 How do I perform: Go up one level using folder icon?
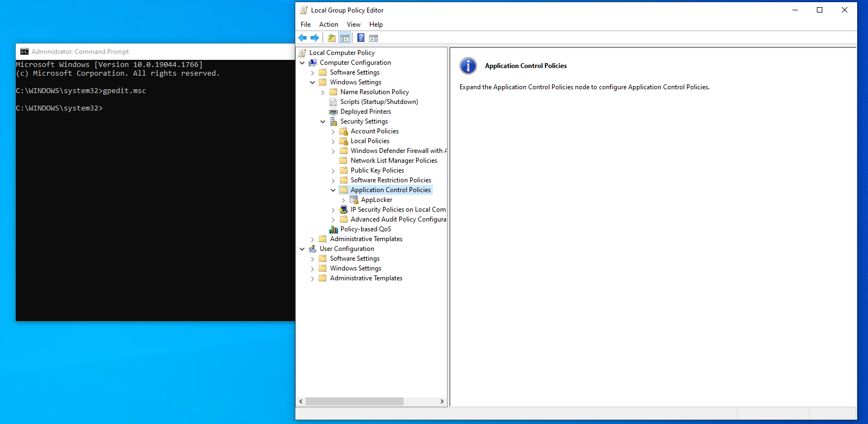(x=332, y=38)
